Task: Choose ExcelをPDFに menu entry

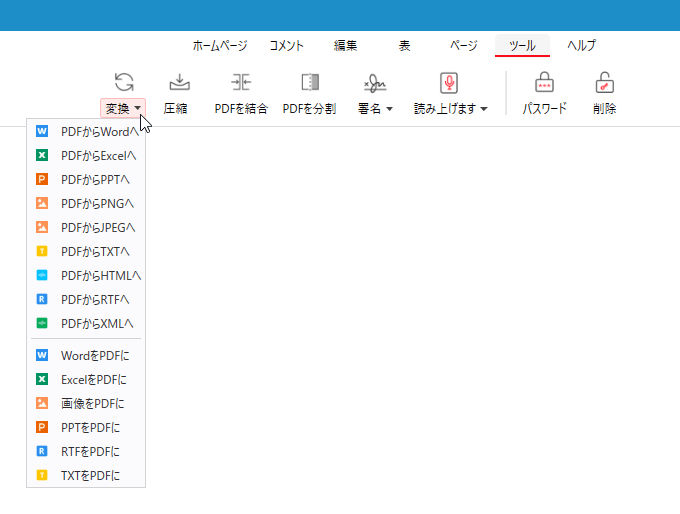Action: click(x=86, y=380)
